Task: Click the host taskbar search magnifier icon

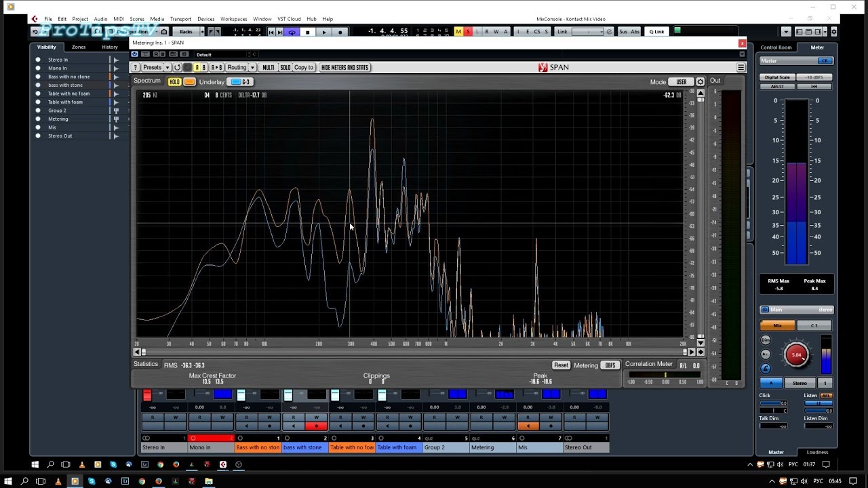Action: [x=24, y=481]
